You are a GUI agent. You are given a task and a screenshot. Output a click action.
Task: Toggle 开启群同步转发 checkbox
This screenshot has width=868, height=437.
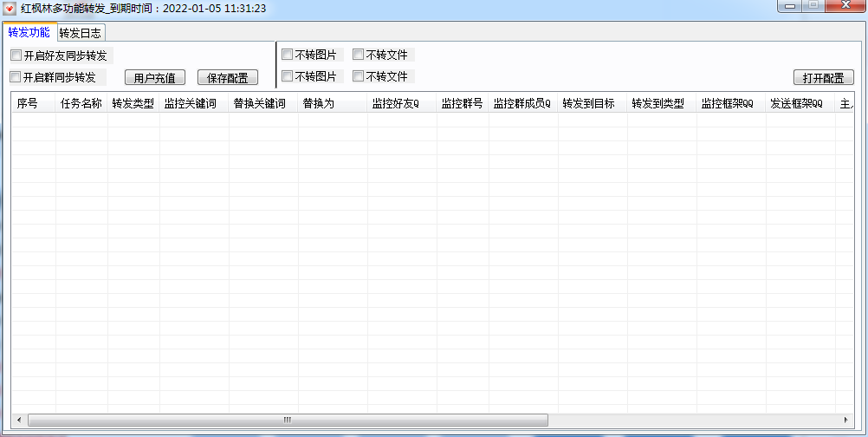point(16,77)
